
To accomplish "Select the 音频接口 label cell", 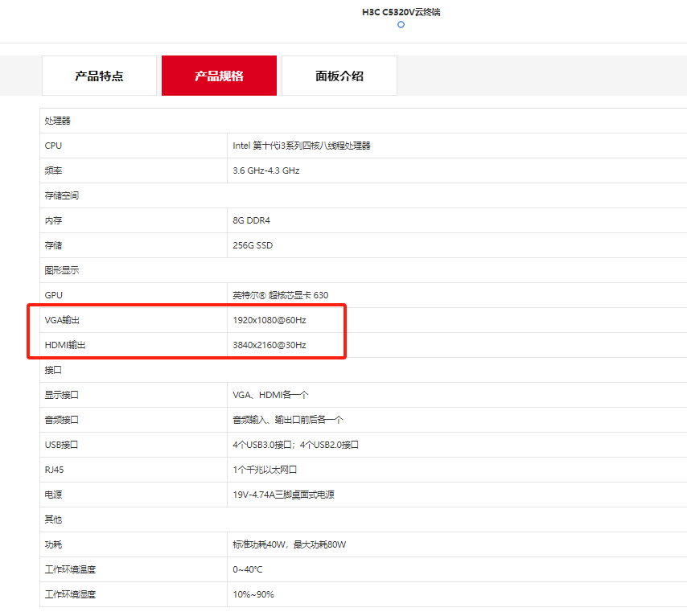I will pyautogui.click(x=134, y=420).
